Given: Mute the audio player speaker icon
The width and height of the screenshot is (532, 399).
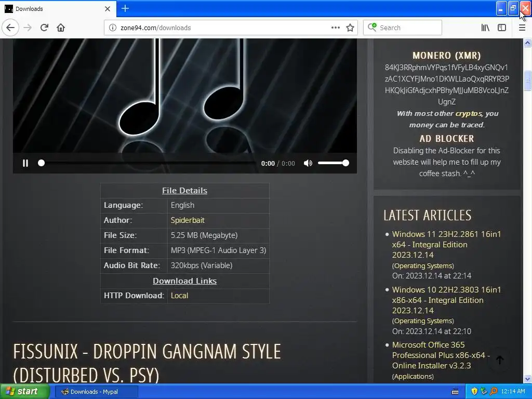Looking at the screenshot, I should [308, 163].
